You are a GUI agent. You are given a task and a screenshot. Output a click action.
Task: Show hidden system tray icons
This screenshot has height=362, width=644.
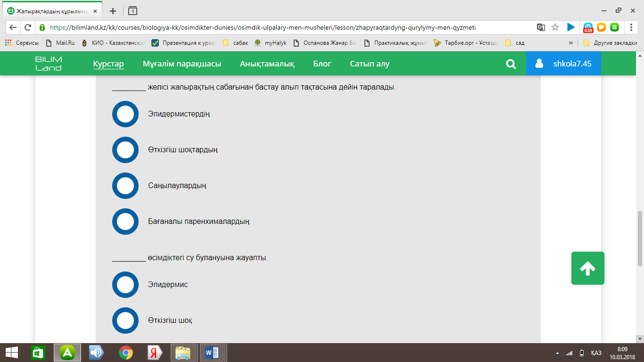[558, 353]
